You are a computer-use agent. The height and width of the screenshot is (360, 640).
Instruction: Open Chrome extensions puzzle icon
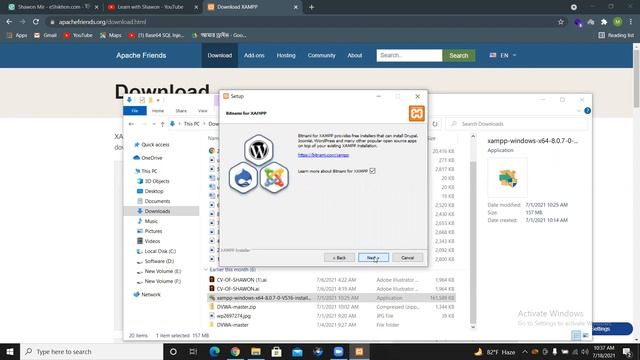[604, 22]
